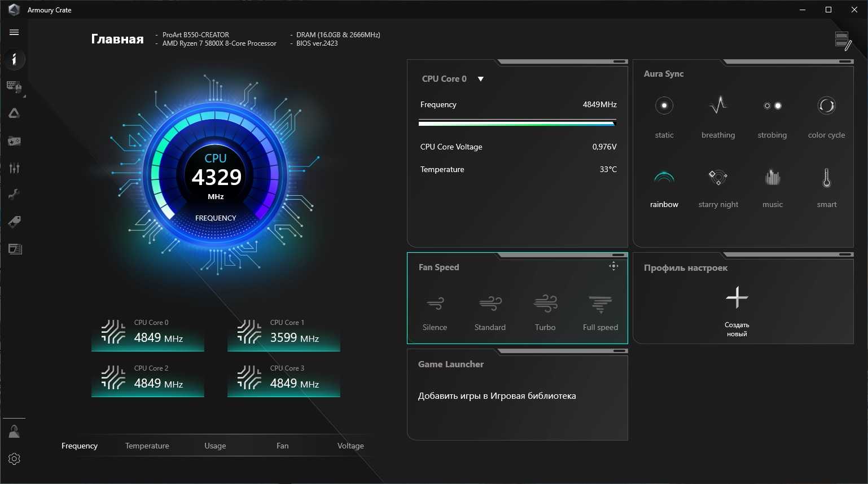Screen dimensions: 868x484
Task: Open Aura Sync triangle icon in sidebar
Action: [14, 113]
